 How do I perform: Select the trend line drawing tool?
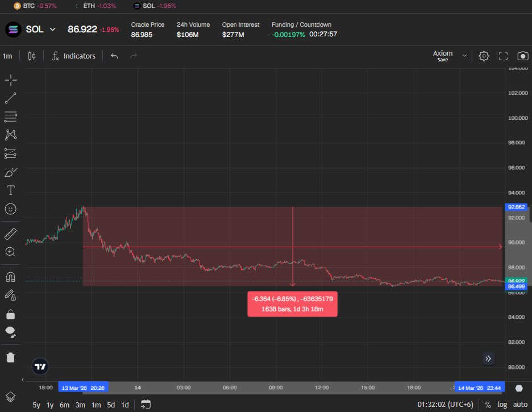11,98
